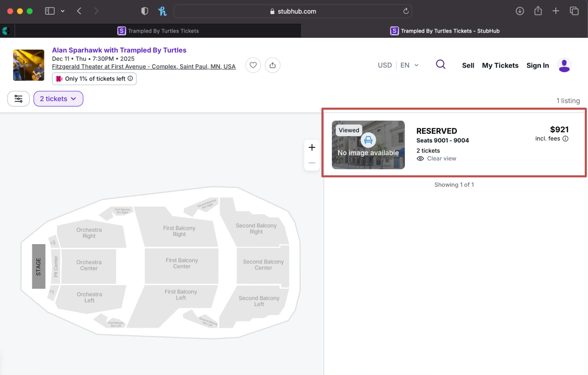
Task: Open the filters sliders icon
Action: [18, 99]
